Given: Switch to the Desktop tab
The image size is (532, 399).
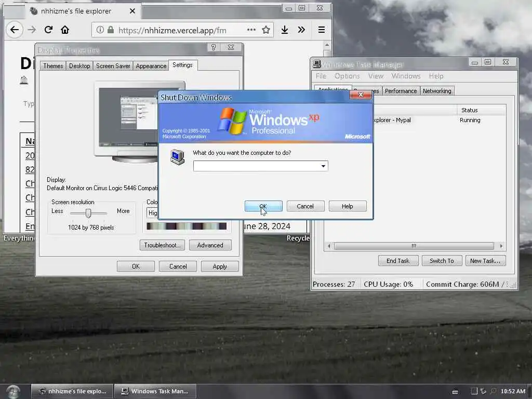Looking at the screenshot, I should [x=79, y=66].
